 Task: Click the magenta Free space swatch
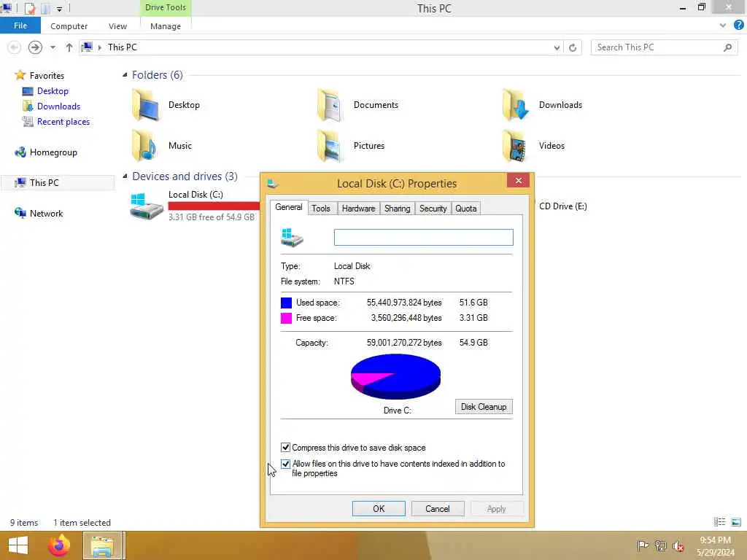click(x=286, y=318)
